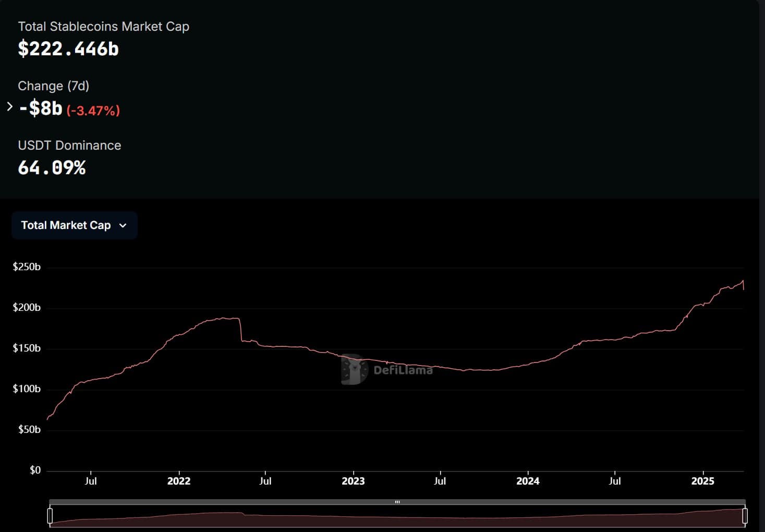Click the 2023 label on the x-axis

point(353,481)
